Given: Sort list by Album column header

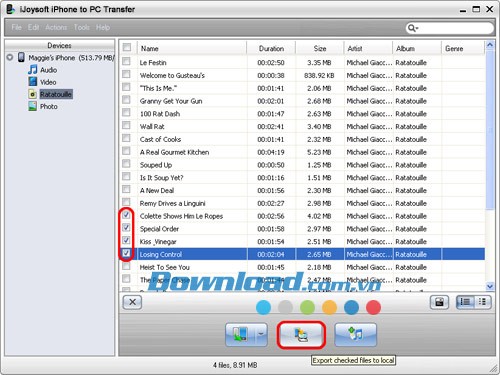Looking at the screenshot, I should coord(417,48).
